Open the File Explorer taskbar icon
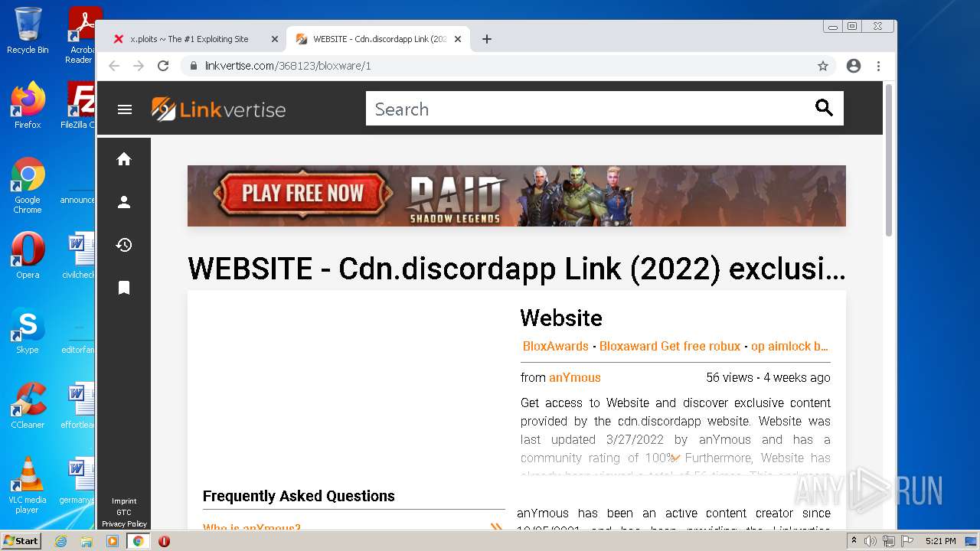The image size is (980, 551). click(x=87, y=541)
